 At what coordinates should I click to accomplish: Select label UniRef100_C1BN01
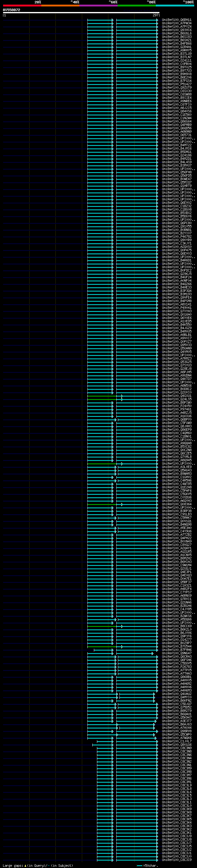177,436
